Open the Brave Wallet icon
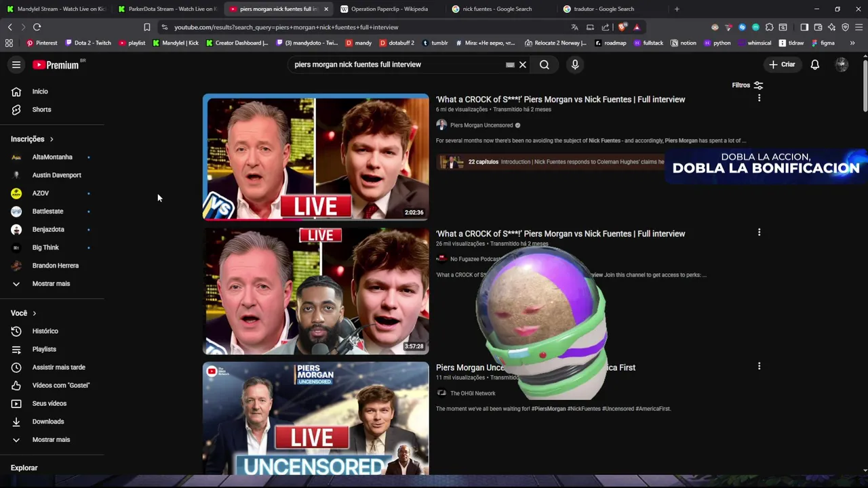This screenshot has width=868, height=488. [x=818, y=27]
